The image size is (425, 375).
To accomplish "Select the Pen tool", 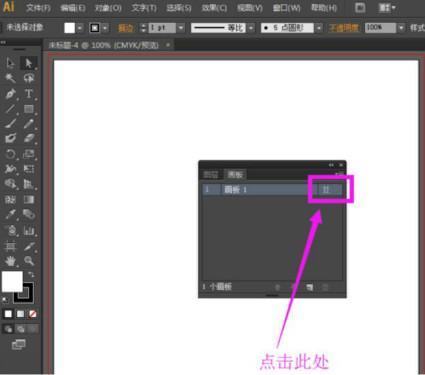I will [10, 94].
